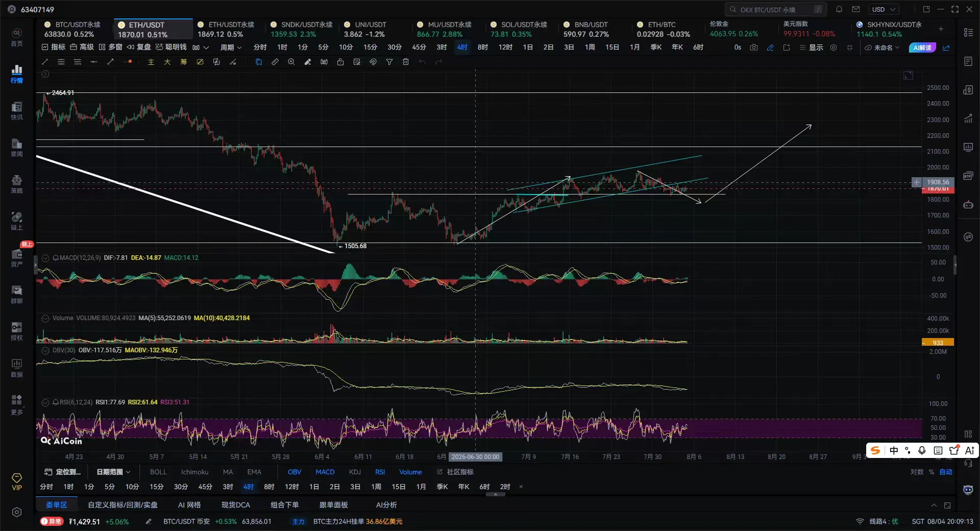The width and height of the screenshot is (980, 531).
Task: Delete drawings with the trash icon
Action: pos(406,62)
